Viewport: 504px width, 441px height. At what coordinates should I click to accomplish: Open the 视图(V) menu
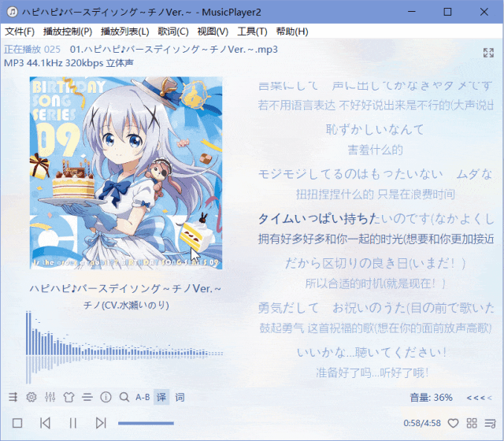pos(213,31)
